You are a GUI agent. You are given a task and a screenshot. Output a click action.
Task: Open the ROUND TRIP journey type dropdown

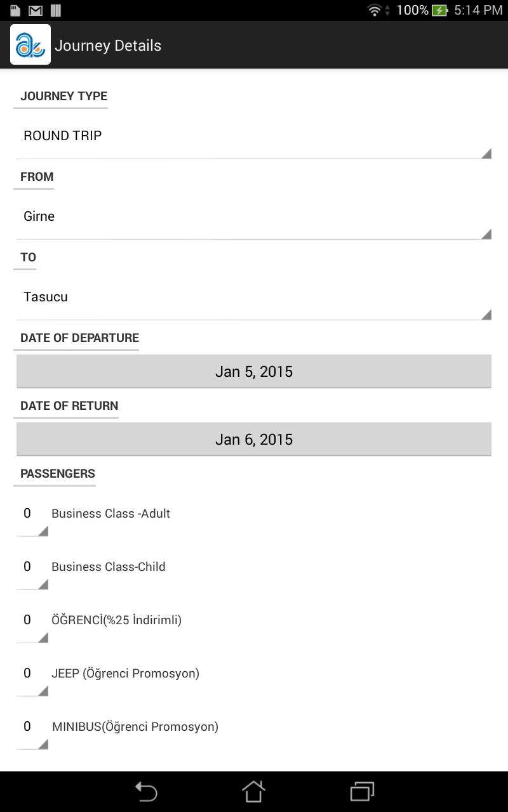[x=254, y=136]
